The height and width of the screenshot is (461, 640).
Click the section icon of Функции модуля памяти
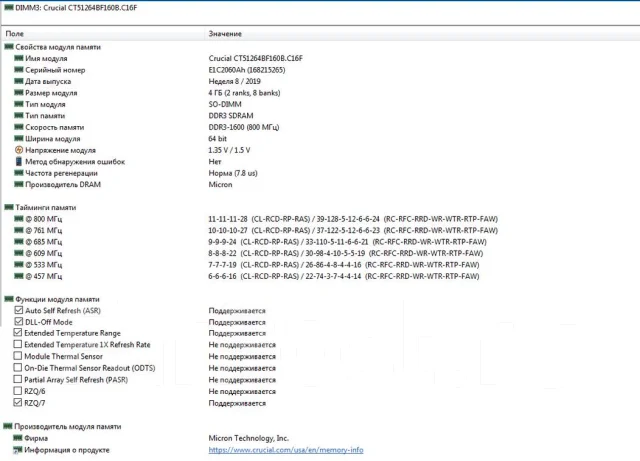9,299
